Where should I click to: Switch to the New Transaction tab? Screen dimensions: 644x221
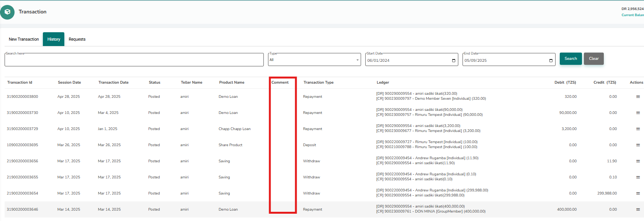click(x=24, y=39)
